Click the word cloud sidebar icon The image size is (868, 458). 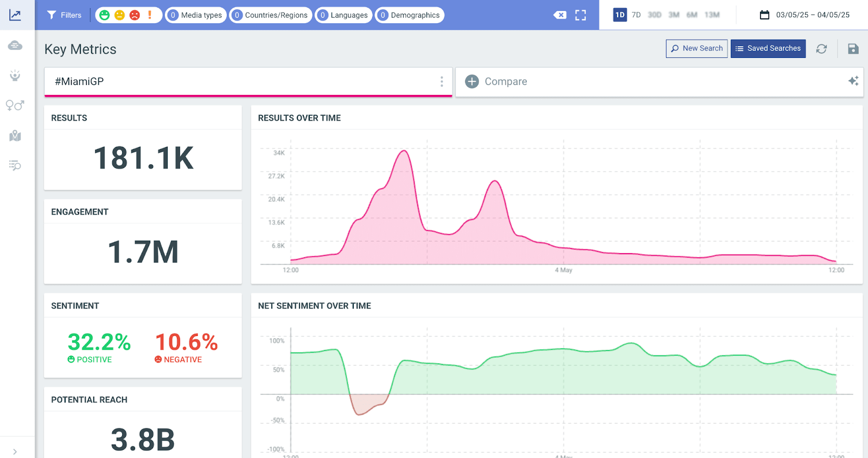[15, 46]
